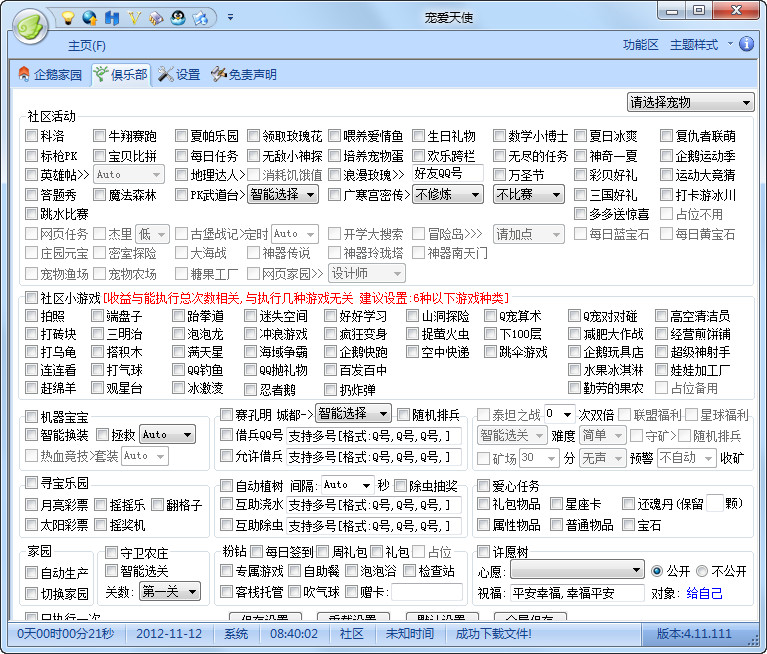Switch to the 设置 tab
The height and width of the screenshot is (654, 767).
click(180, 74)
